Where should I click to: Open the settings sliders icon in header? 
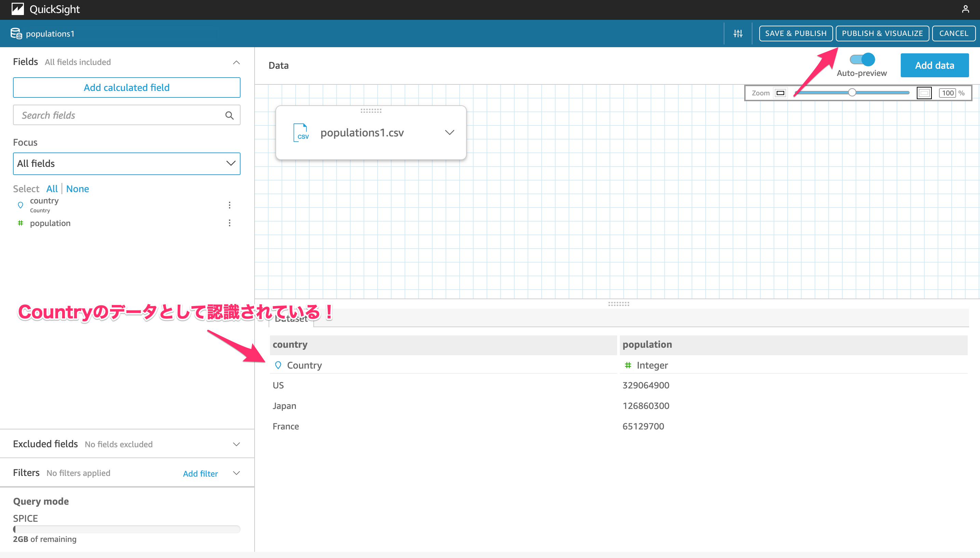pos(738,34)
